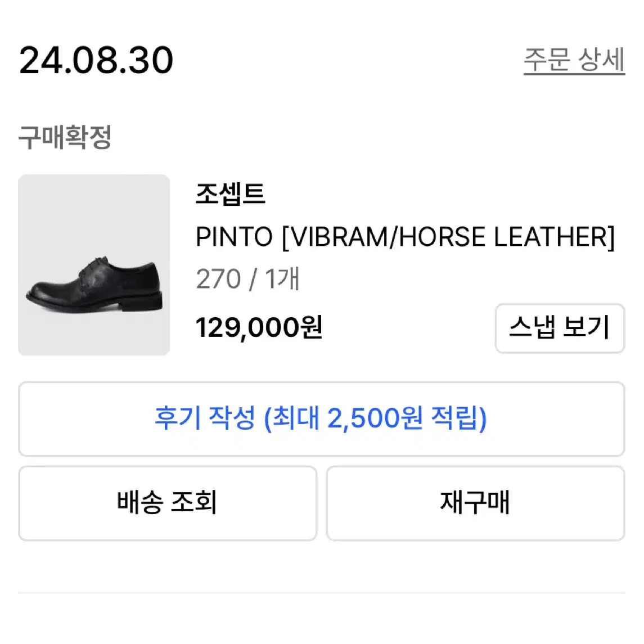644x644 pixels.
Task: Tap the black leather shoe product thumbnail
Action: point(93,265)
